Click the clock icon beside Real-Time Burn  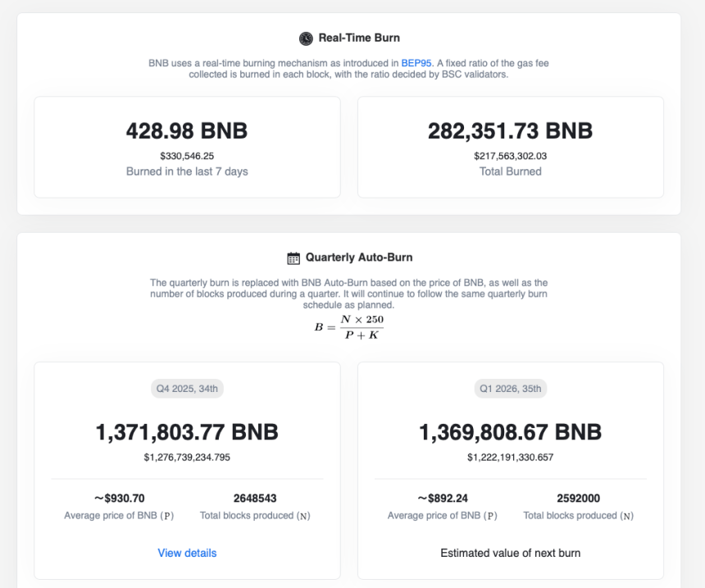(x=306, y=38)
